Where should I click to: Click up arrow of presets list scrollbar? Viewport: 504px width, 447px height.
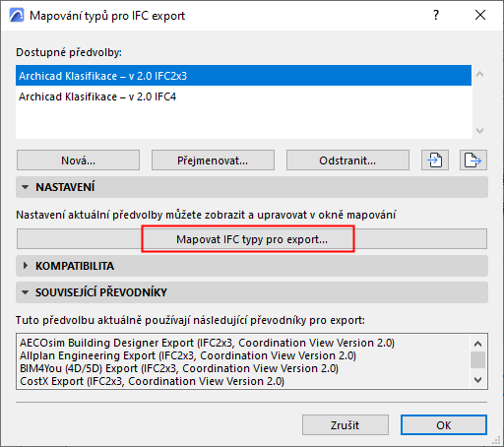pos(479,74)
